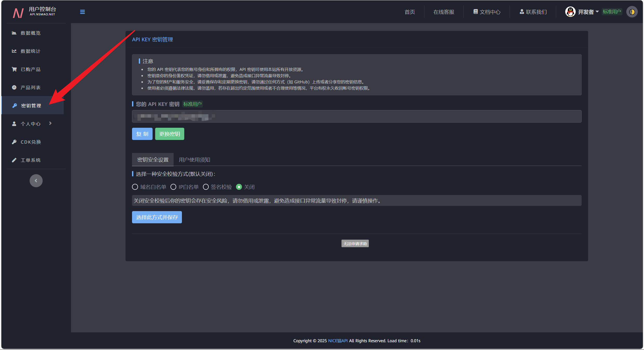This screenshot has height=350, width=644.
Task: Click the hamburger menu icon in header
Action: tap(82, 12)
